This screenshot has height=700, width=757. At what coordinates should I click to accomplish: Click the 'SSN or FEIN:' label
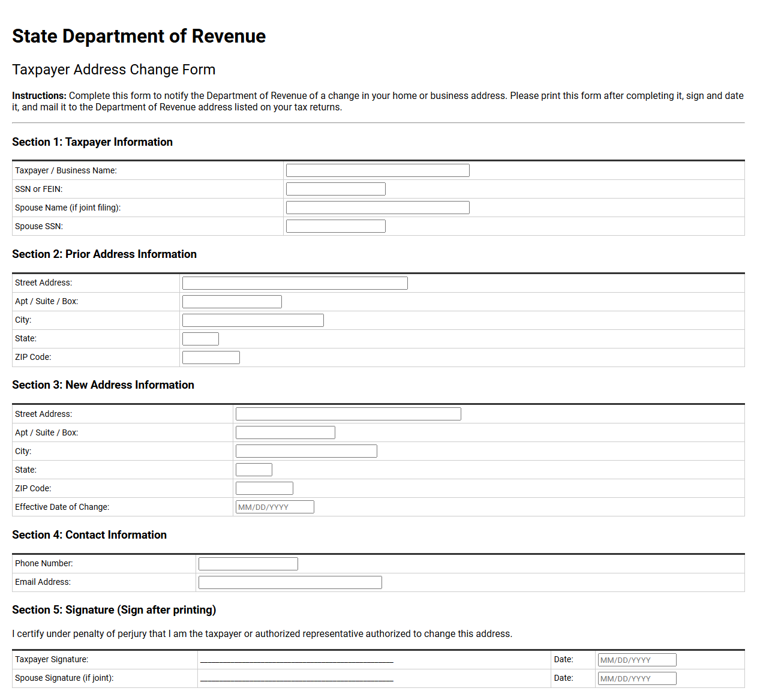(x=39, y=189)
